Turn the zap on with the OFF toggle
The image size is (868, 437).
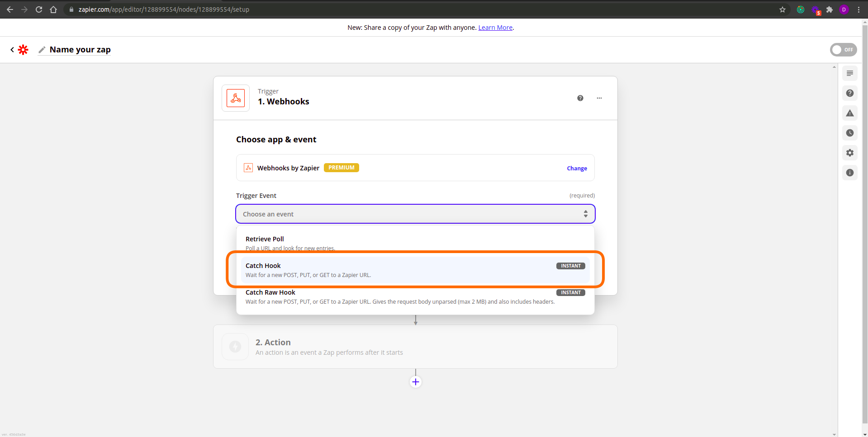[x=843, y=50]
